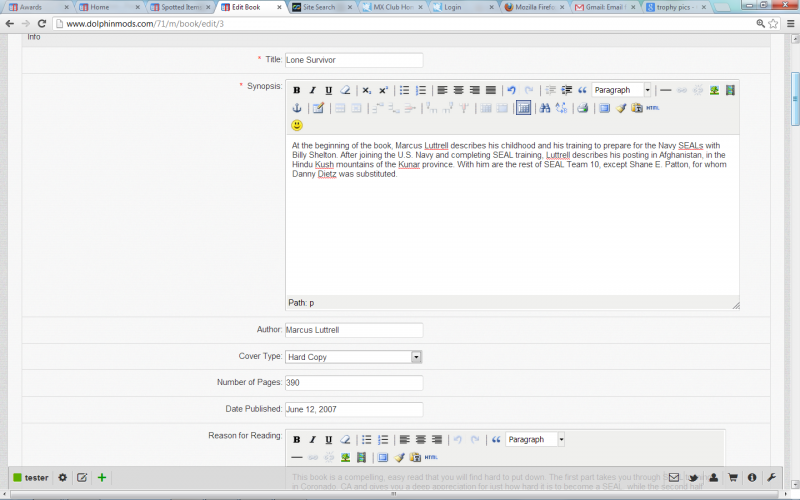
Task: Click the Date Published field
Action: click(354, 409)
